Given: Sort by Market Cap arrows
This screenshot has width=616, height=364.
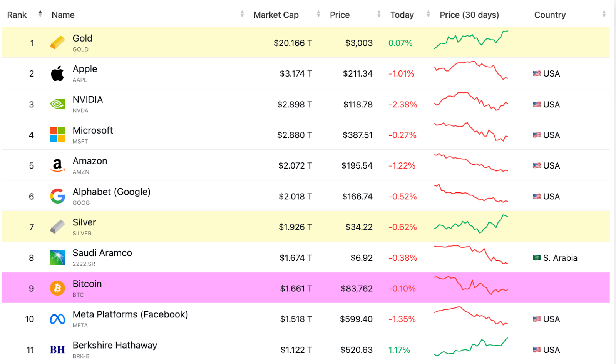Looking at the screenshot, I should (x=318, y=14).
